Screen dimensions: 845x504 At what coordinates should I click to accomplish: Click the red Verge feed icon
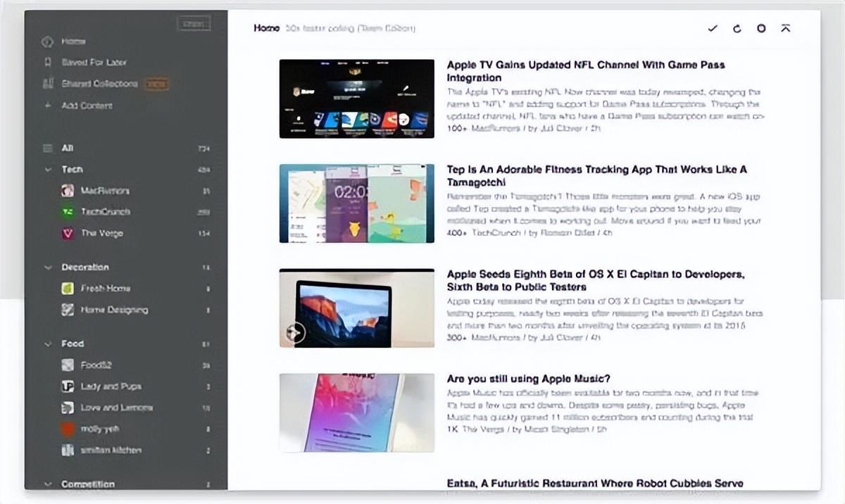(68, 233)
